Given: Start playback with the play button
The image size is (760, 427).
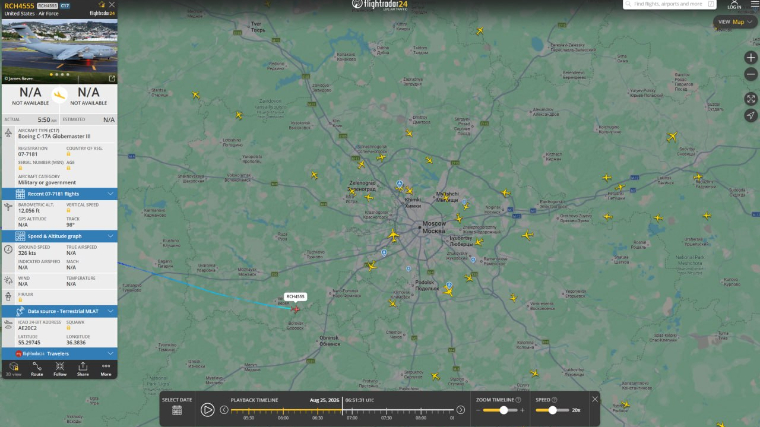Looking at the screenshot, I should pyautogui.click(x=207, y=410).
